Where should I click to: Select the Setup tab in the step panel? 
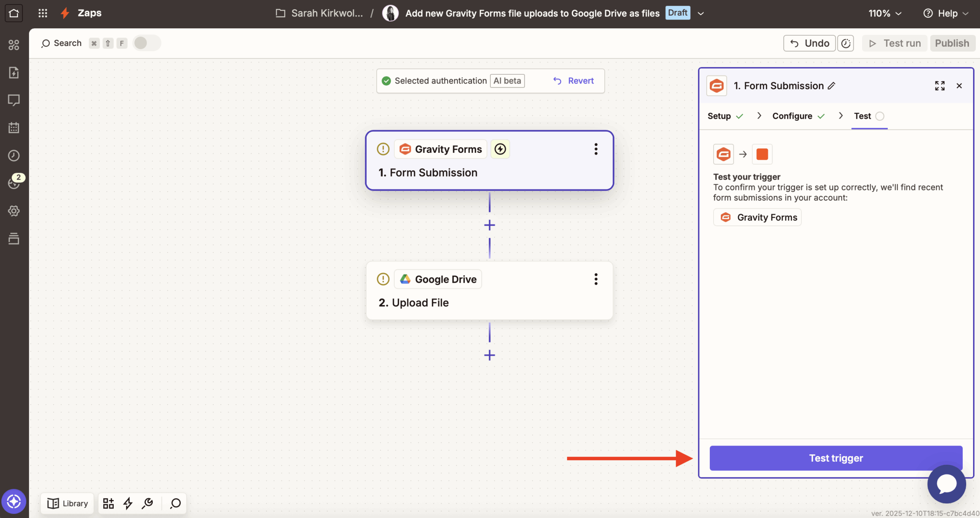pos(719,116)
